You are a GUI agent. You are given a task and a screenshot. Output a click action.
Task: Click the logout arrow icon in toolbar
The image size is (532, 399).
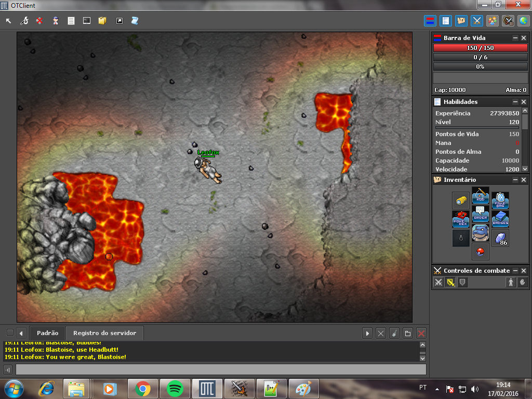coord(8,21)
